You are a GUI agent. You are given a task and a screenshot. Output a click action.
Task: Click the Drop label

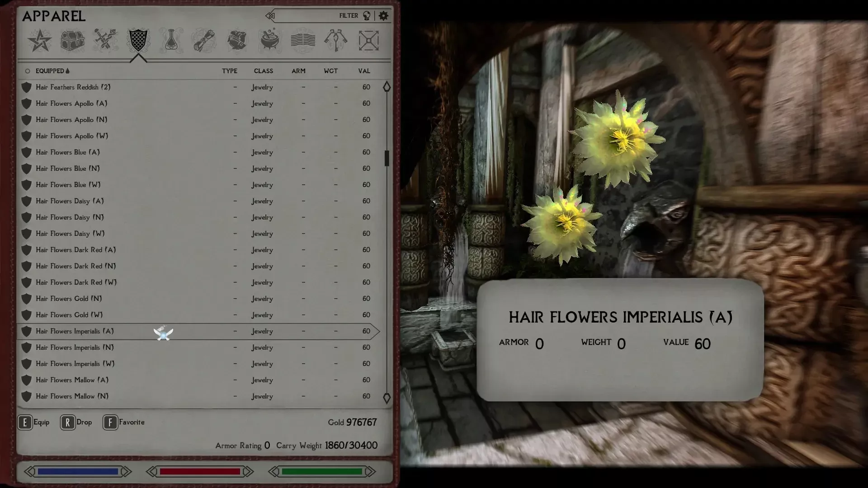(84, 422)
